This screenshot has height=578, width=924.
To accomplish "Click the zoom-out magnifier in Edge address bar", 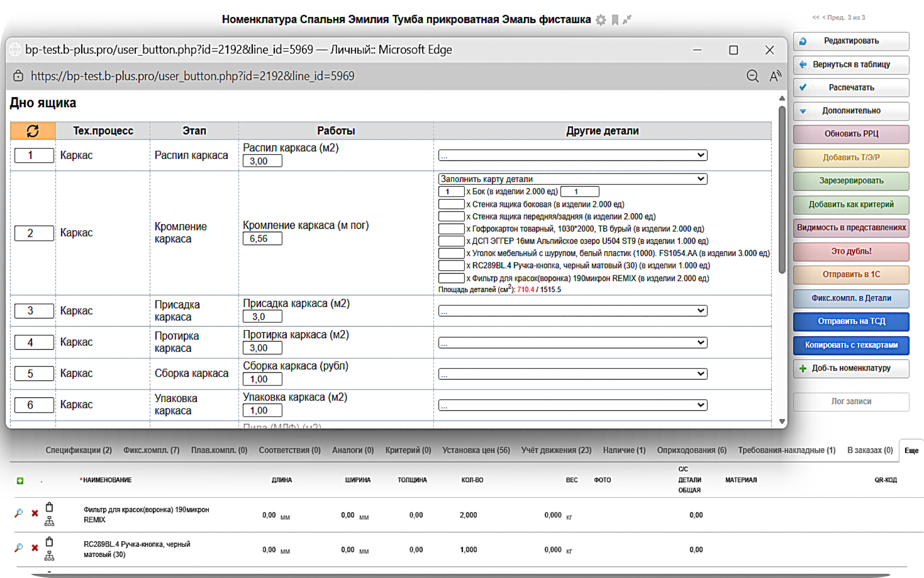I will 752,76.
